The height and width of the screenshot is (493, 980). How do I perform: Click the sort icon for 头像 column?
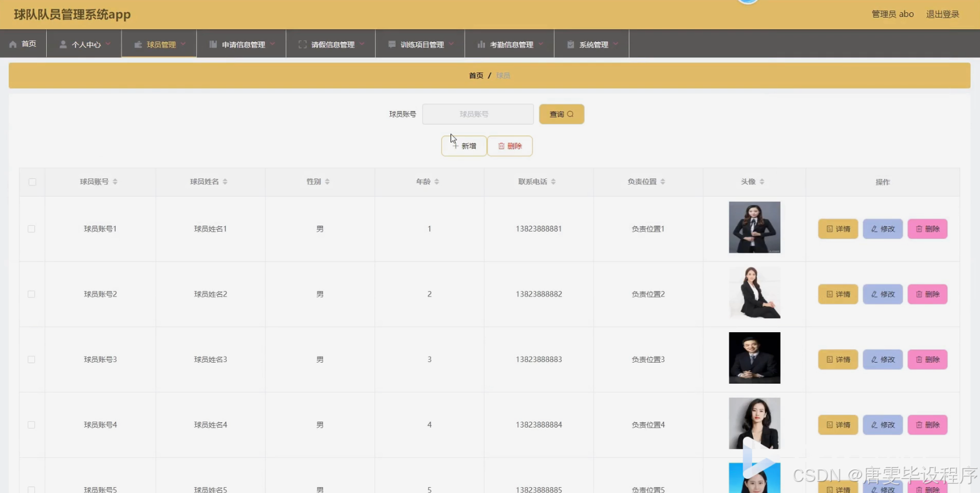(x=762, y=182)
